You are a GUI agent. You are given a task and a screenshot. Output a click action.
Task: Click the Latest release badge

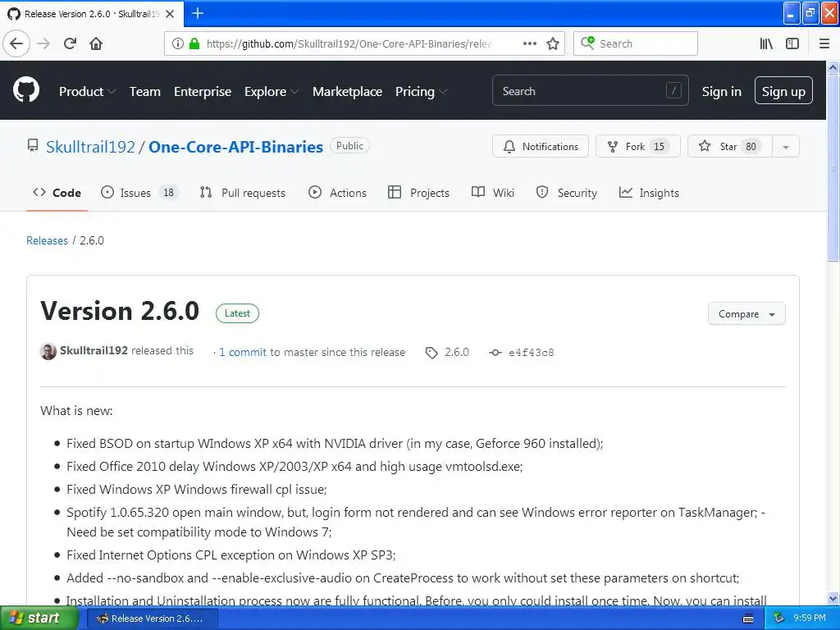pyautogui.click(x=237, y=313)
